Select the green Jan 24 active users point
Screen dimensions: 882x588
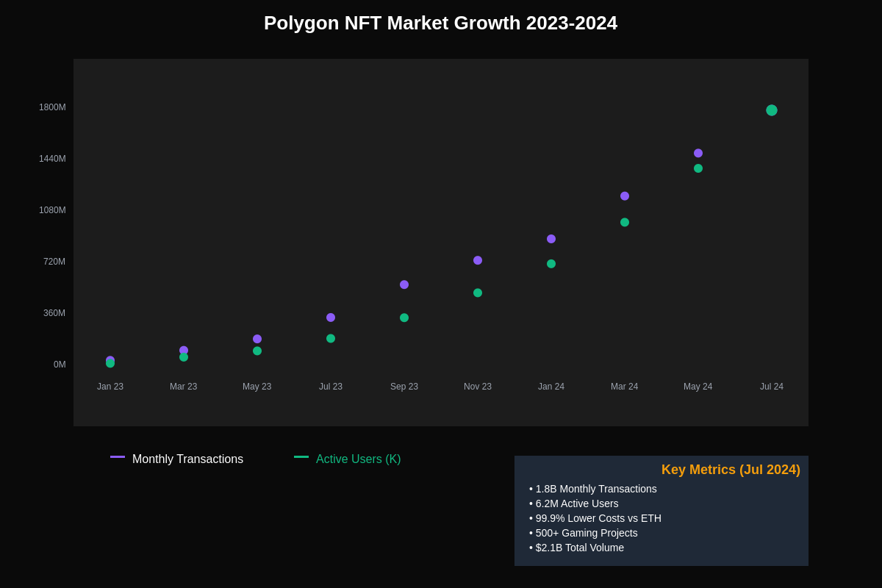(551, 264)
